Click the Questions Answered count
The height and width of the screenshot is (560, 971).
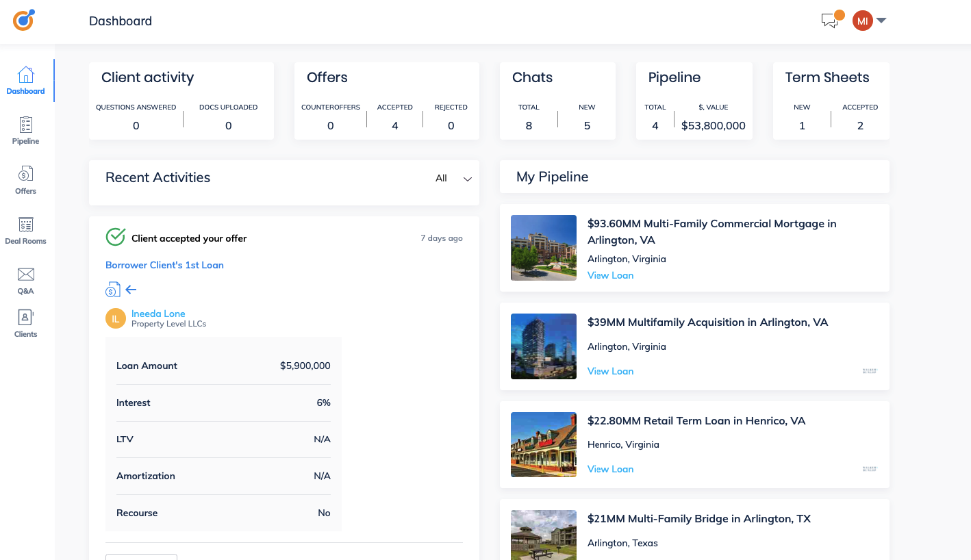click(x=136, y=126)
